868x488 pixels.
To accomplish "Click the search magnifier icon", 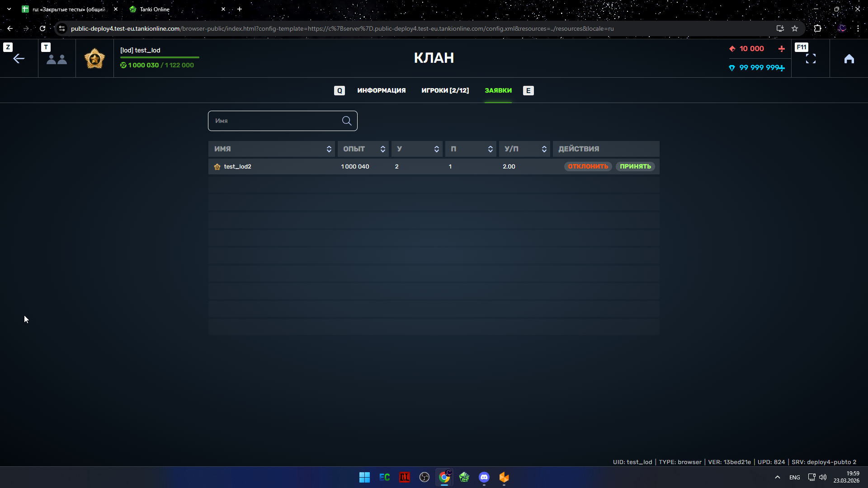I will point(347,121).
